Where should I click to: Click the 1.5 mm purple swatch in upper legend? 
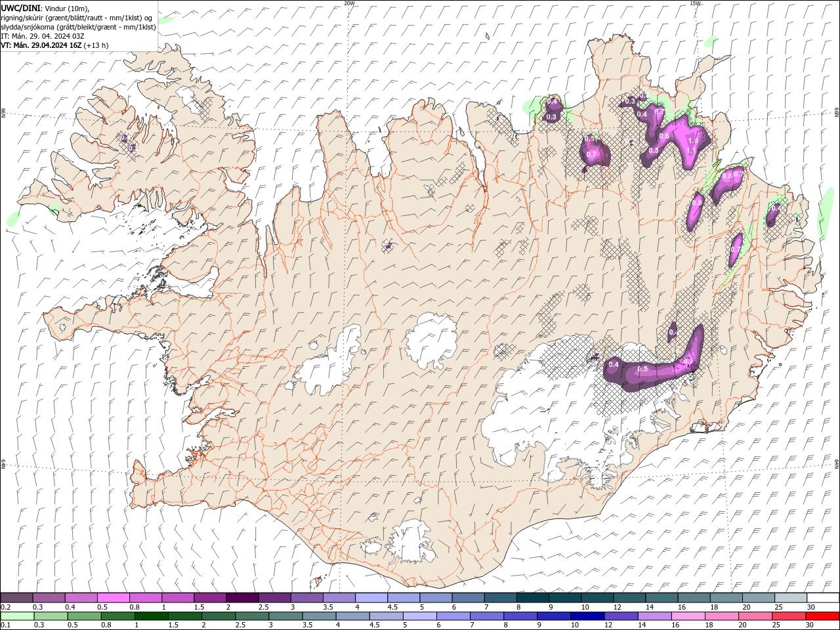pos(209,598)
